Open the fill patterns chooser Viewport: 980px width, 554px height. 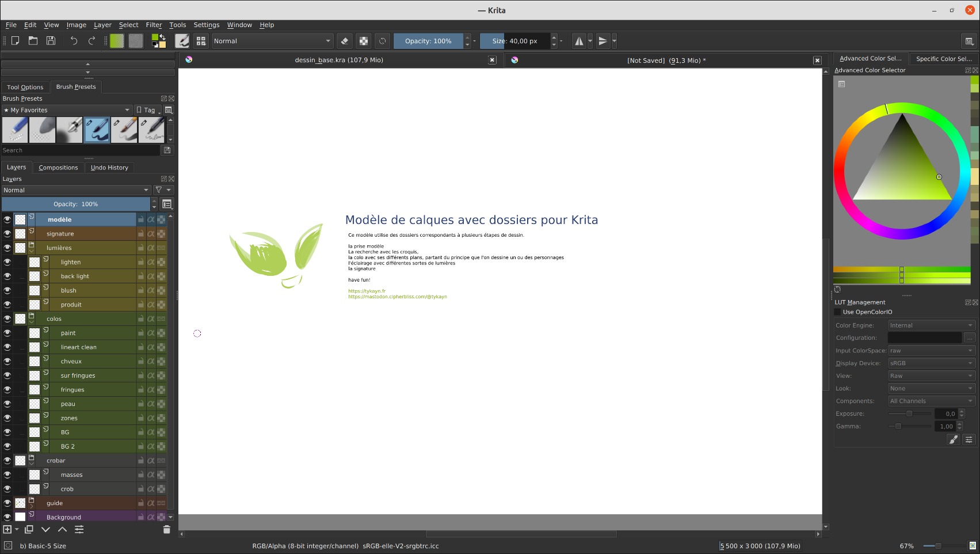(x=136, y=41)
